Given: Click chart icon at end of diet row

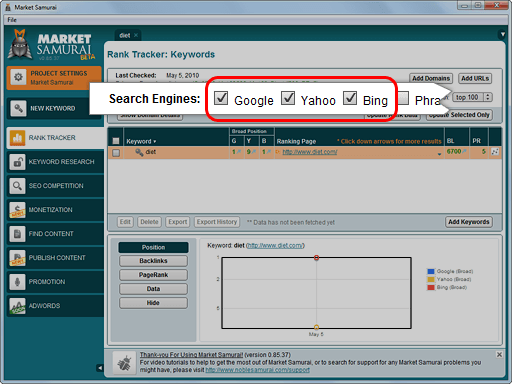Looking at the screenshot, I should pos(495,152).
